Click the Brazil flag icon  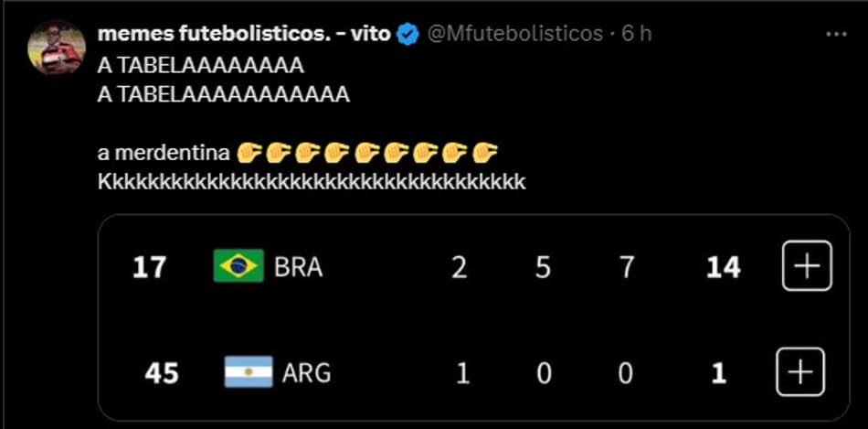238,266
